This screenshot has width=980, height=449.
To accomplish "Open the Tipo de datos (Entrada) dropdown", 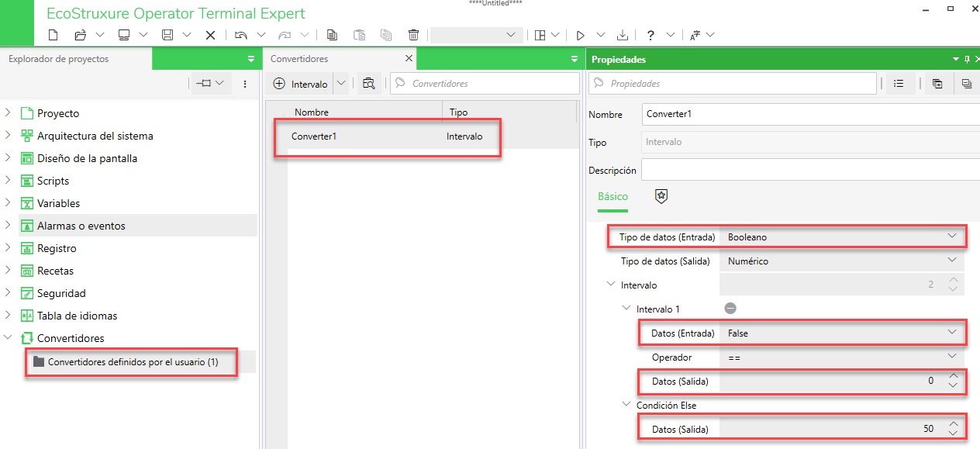I will [x=952, y=237].
